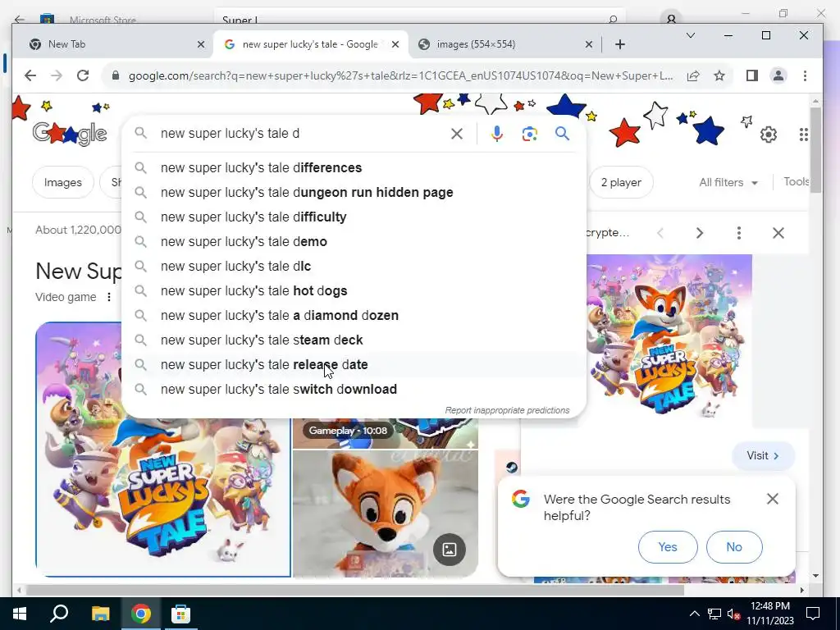
Task: Answer No to helpful results prompt
Action: pos(734,547)
